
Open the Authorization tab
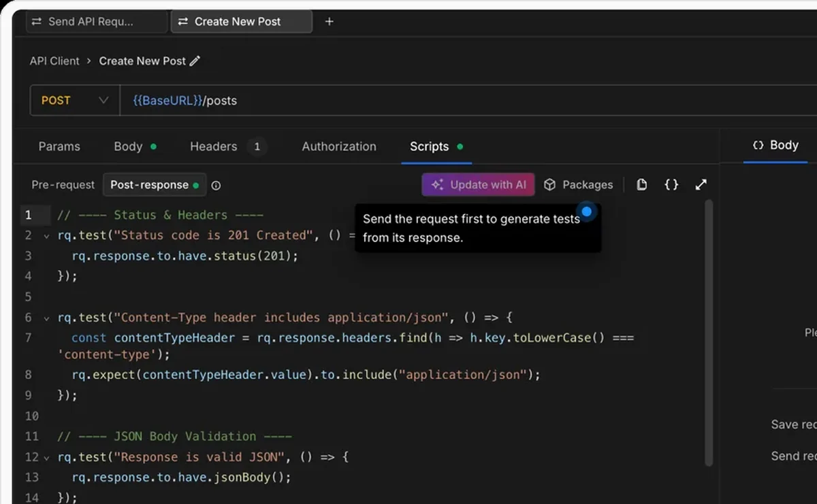tap(339, 146)
